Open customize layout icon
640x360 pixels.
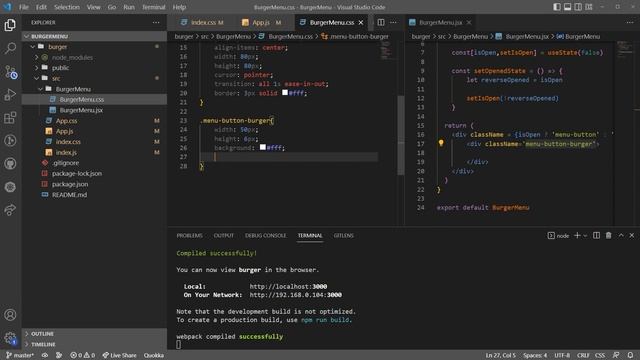(589, 7)
